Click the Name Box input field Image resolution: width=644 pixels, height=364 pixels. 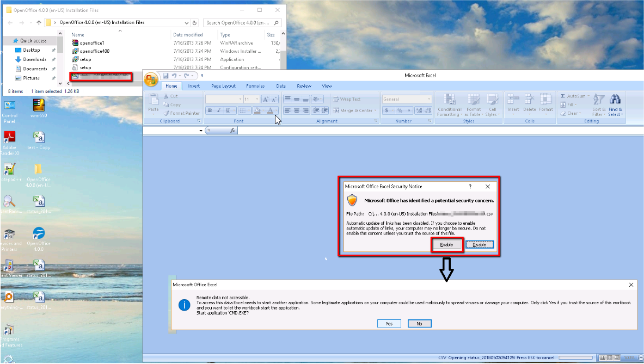coord(170,131)
